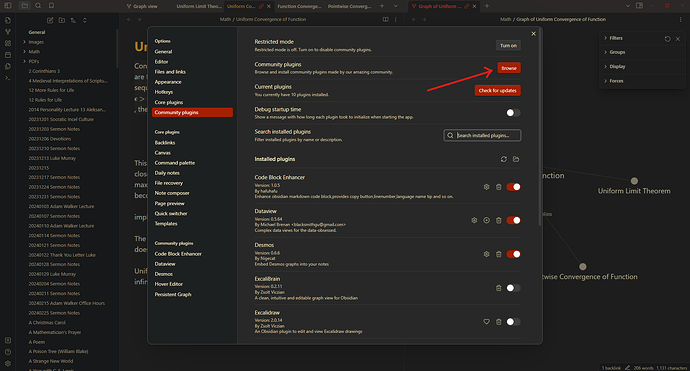Image resolution: width=690 pixels, height=371 pixels.
Task: Open Files and links settings
Action: click(170, 72)
